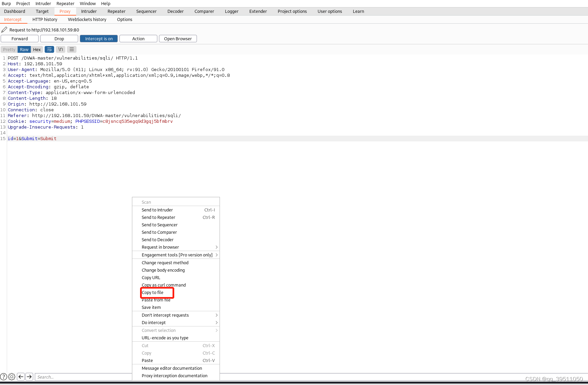
Task: Toggle the Intercept is on button
Action: 99,39
